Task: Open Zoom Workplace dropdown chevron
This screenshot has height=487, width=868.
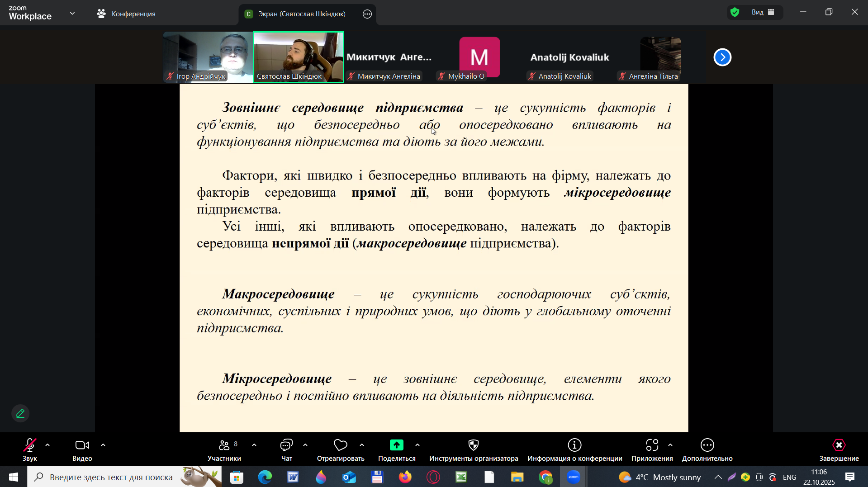Action: click(x=72, y=14)
